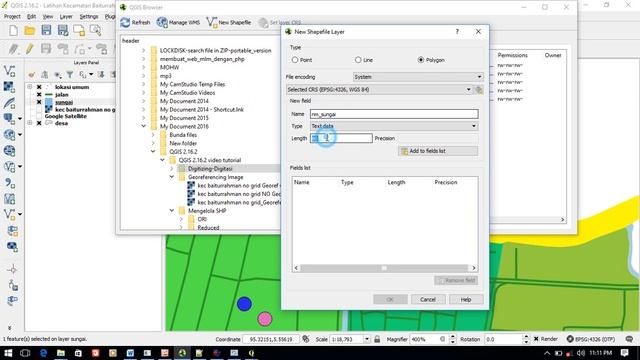This screenshot has width=640, height=360.
Task: Click the Fields list horizontal scrollbar
Action: click(384, 268)
